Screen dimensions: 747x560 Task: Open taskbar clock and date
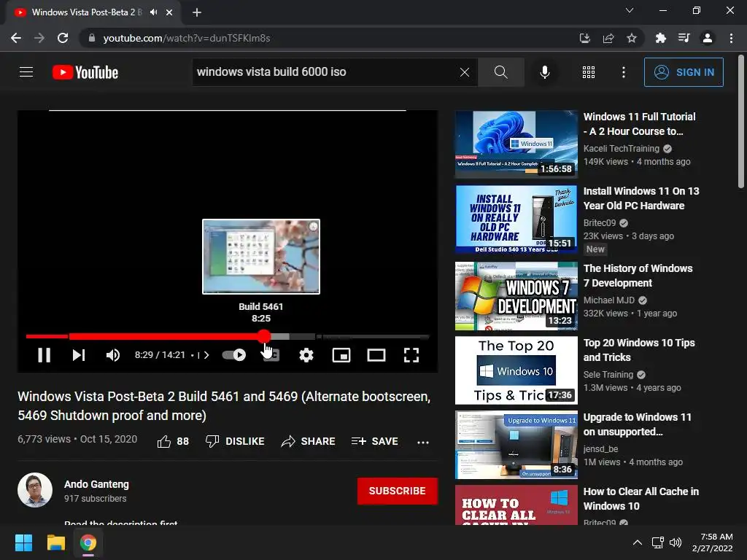click(x=712, y=542)
